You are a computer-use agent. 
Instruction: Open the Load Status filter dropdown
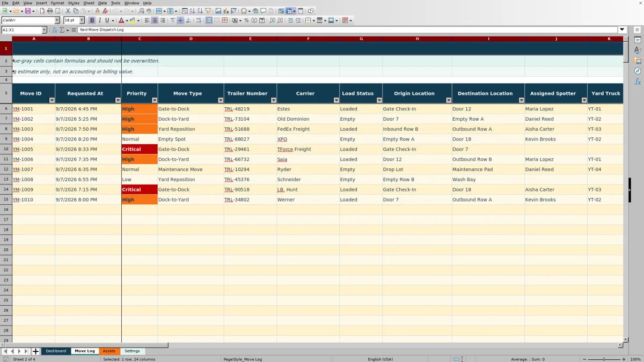(x=379, y=100)
